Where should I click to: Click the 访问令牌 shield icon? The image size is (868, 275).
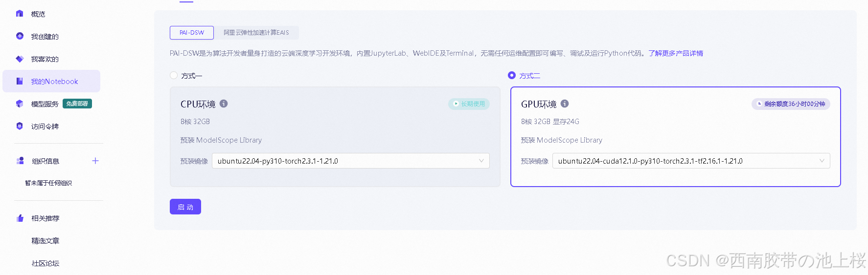pyautogui.click(x=20, y=126)
